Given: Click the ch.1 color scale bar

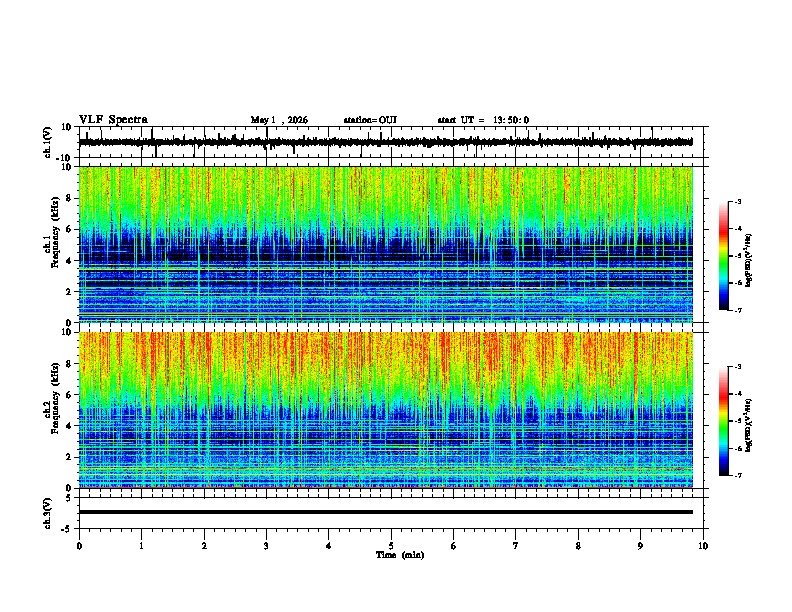Looking at the screenshot, I should pos(723,256).
